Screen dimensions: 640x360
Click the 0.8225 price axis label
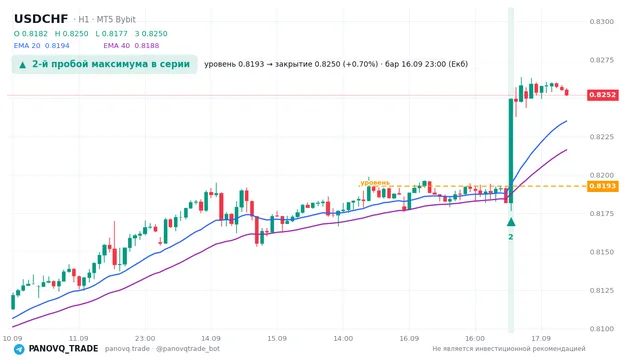tap(602, 137)
